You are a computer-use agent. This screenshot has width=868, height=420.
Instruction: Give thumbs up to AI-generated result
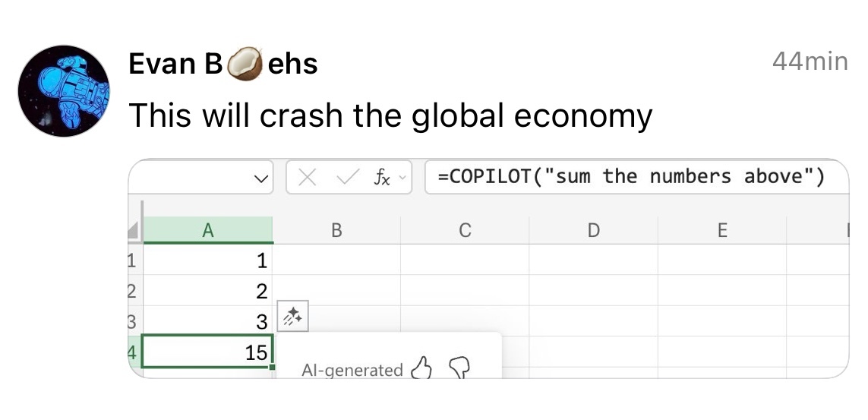tap(421, 369)
